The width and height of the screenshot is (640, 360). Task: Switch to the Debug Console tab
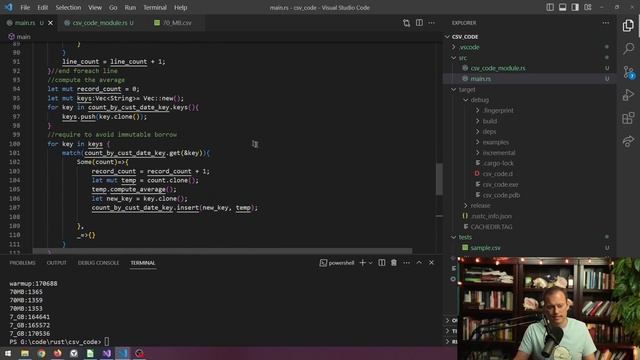pos(98,263)
